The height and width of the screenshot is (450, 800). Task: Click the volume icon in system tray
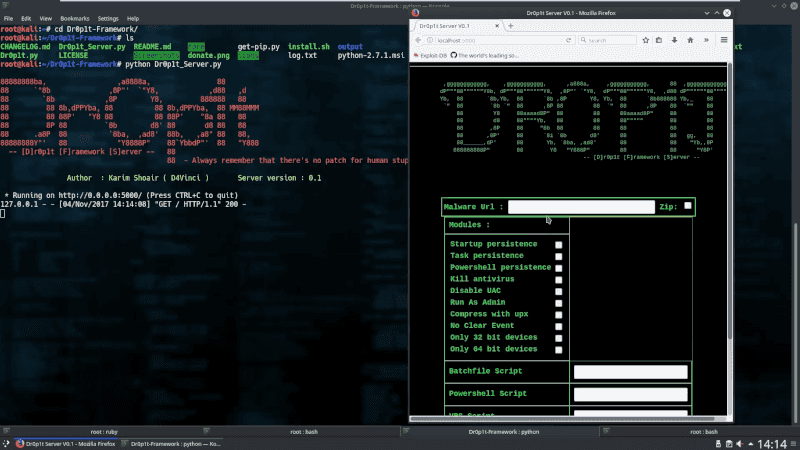(739, 444)
